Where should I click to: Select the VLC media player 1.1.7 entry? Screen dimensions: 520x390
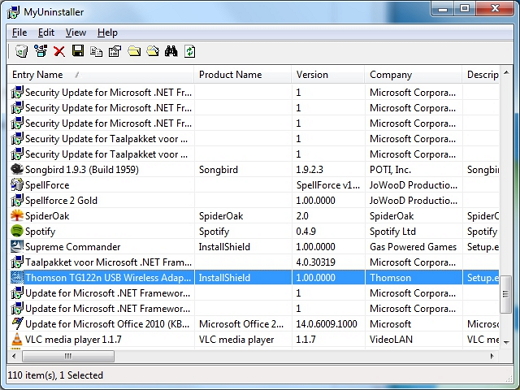(73, 339)
